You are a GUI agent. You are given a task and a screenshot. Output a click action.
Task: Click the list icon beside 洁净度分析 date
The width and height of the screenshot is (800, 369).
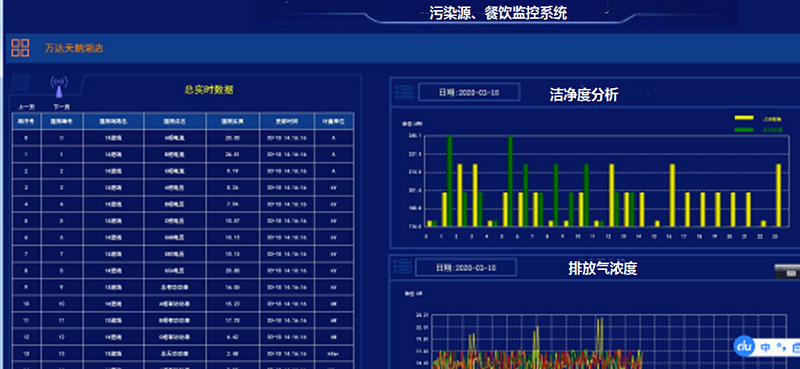coord(404,92)
